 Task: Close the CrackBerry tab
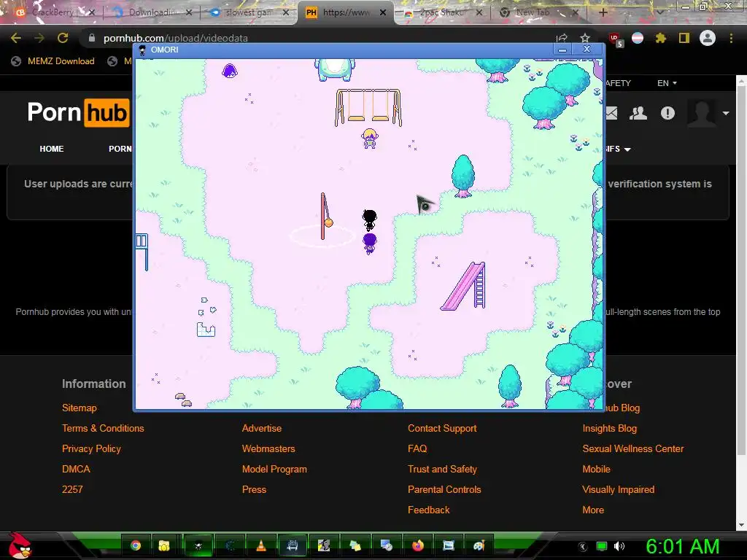tap(91, 12)
